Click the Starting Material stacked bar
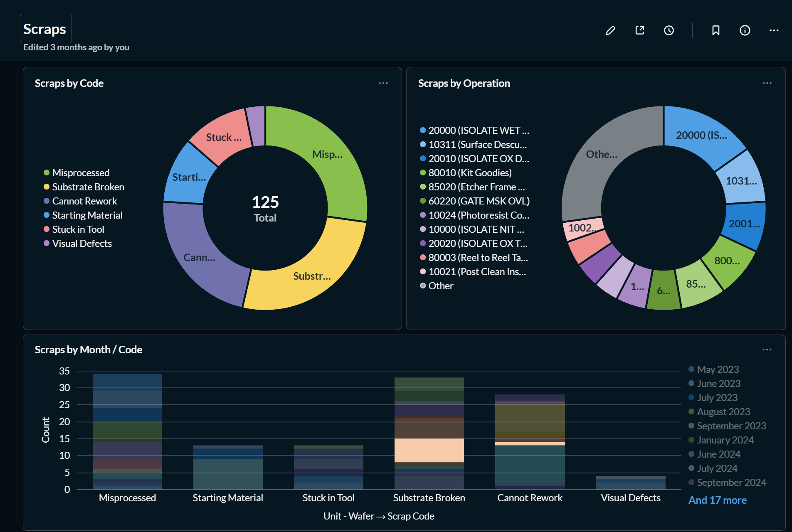 [x=228, y=467]
